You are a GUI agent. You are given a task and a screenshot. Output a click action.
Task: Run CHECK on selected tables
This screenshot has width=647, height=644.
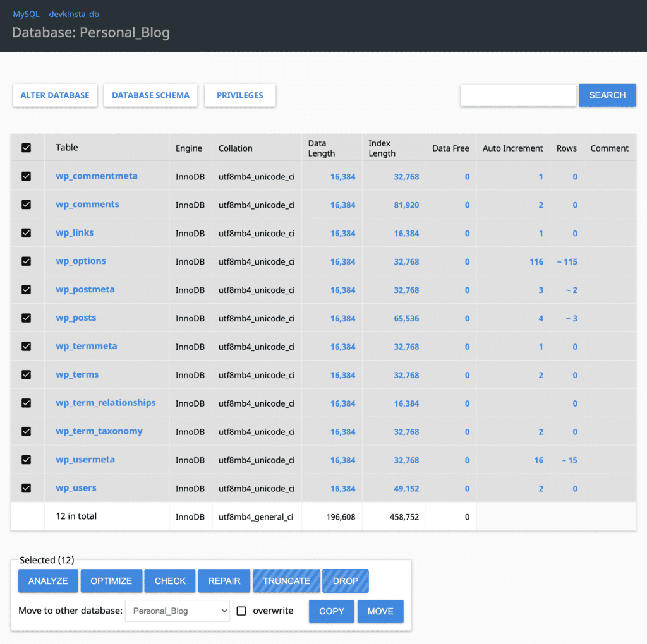tap(169, 580)
